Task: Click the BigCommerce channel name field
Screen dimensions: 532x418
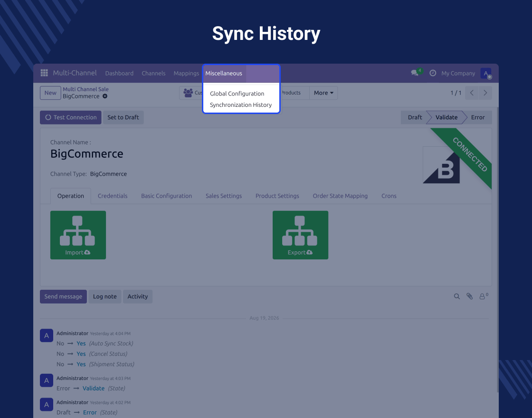Action: pos(87,154)
